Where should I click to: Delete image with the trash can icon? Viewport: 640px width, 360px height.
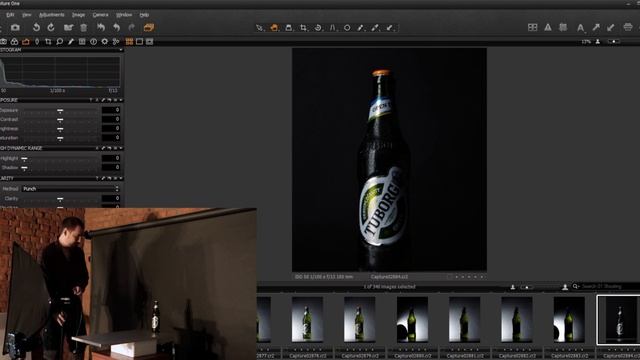(84, 28)
